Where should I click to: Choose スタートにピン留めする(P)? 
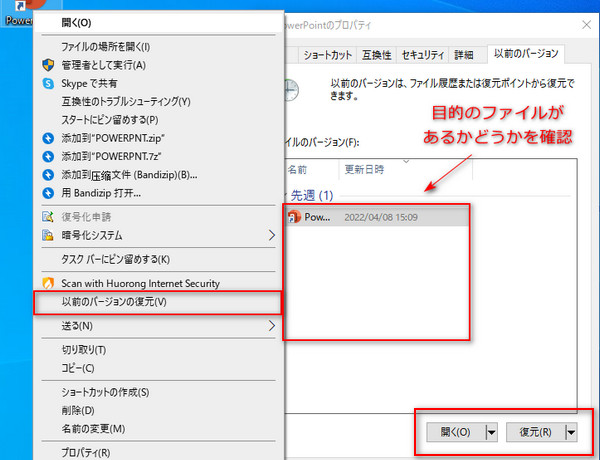[x=158, y=120]
